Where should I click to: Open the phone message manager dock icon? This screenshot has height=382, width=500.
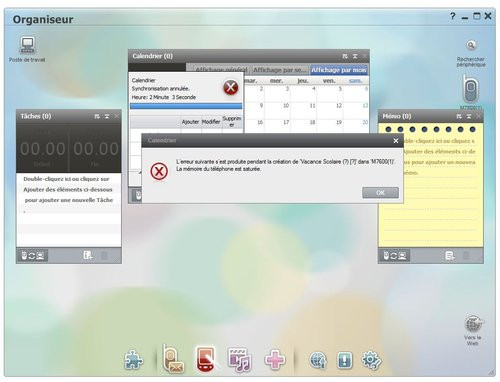point(173,359)
